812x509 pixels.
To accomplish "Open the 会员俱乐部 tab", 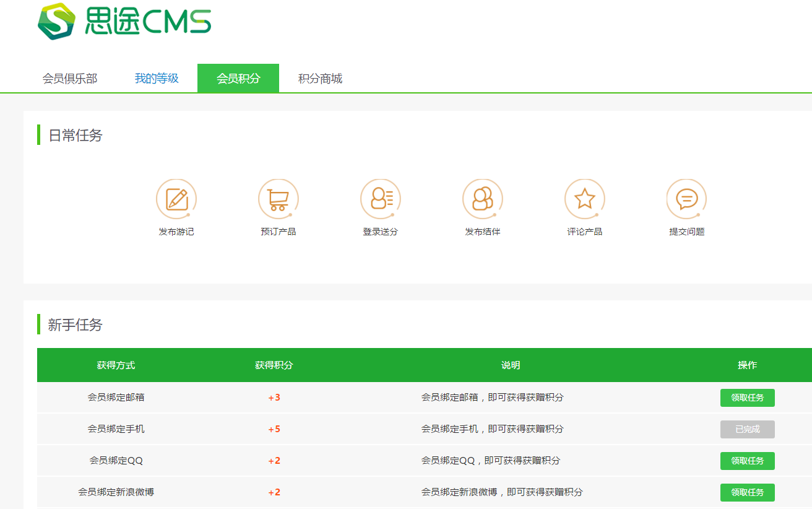I will pyautogui.click(x=70, y=79).
